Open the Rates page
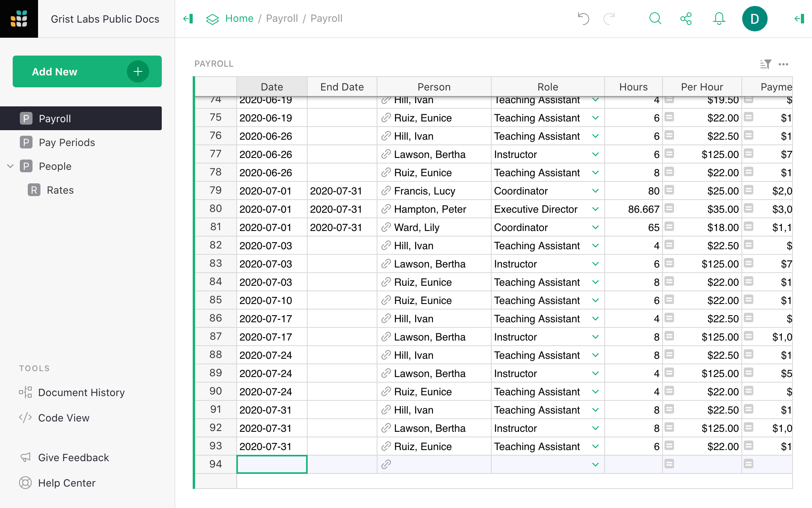Screen dimensions: 812x508 [60, 190]
